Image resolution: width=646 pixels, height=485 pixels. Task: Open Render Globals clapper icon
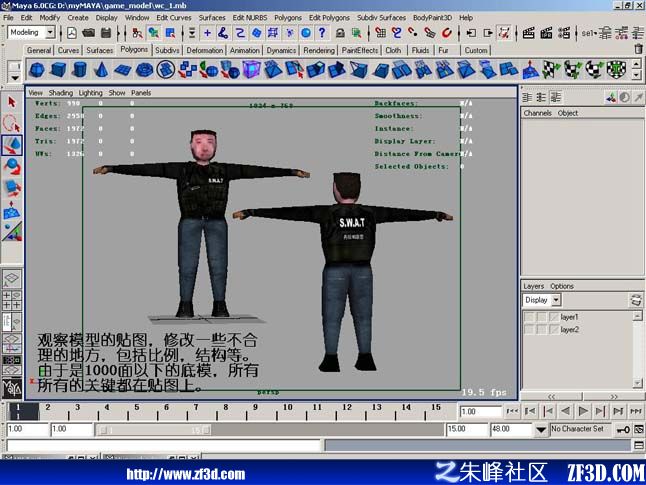564,33
